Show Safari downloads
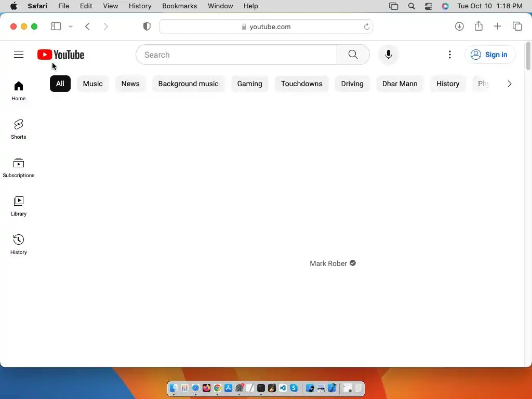 pyautogui.click(x=459, y=26)
